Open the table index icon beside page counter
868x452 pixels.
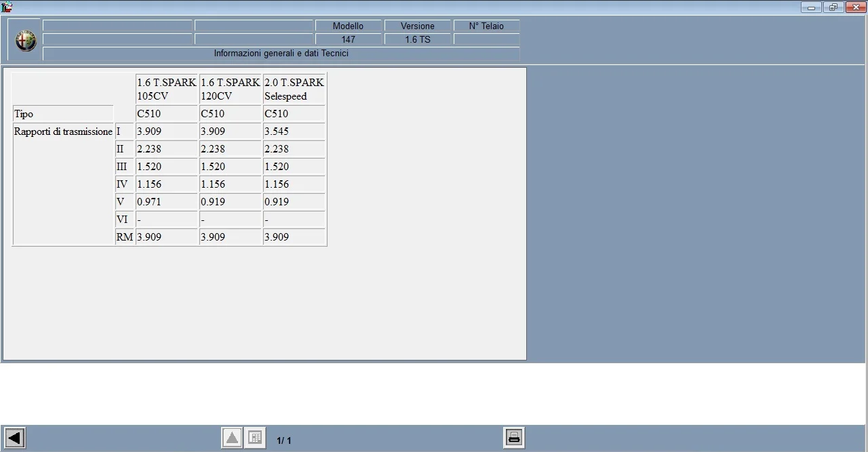(255, 438)
